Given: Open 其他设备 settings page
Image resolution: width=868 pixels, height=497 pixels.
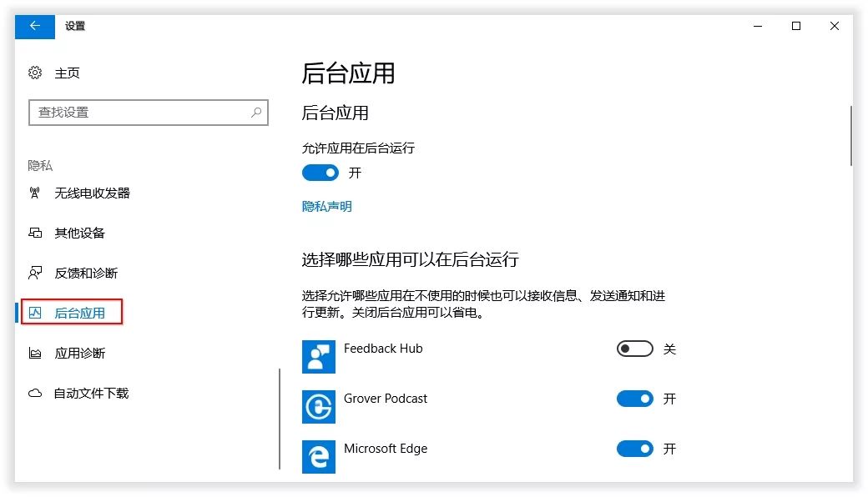Looking at the screenshot, I should 79,233.
